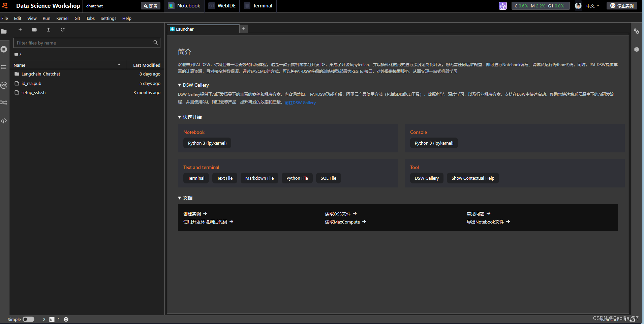Create a new SQL File
The width and height of the screenshot is (644, 324).
coord(329,178)
